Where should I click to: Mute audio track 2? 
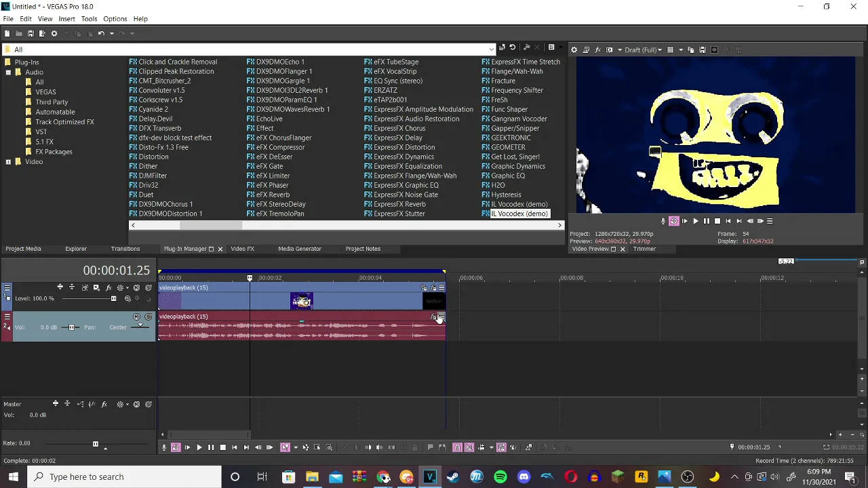(x=136, y=317)
